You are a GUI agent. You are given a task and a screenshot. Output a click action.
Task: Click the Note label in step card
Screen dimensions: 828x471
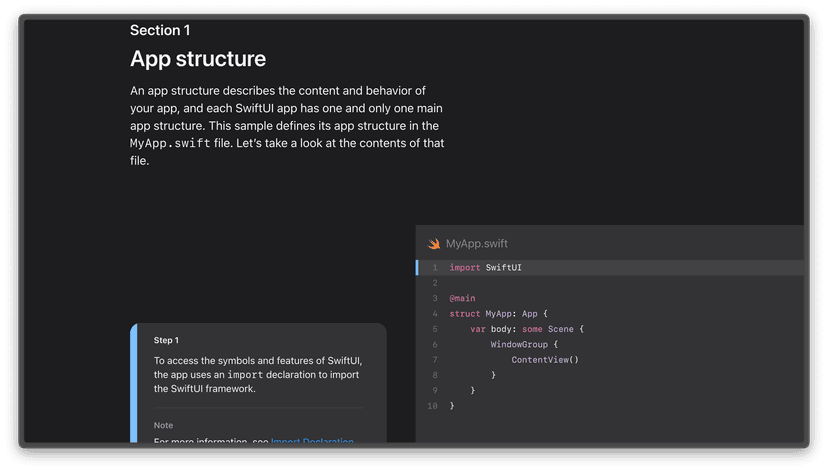(x=163, y=425)
